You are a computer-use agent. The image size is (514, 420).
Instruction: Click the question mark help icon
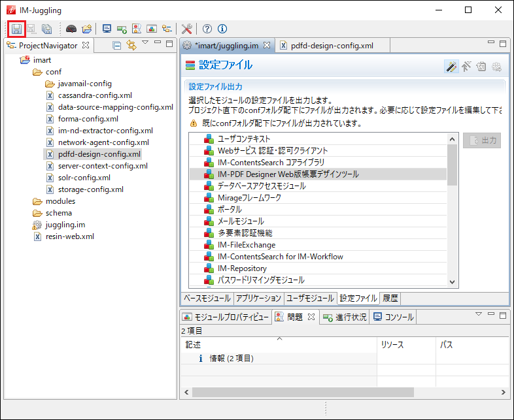click(207, 29)
